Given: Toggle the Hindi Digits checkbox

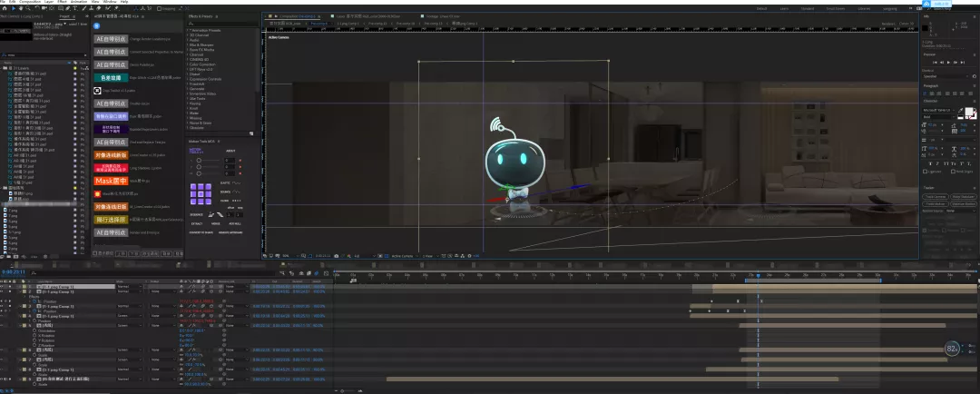Looking at the screenshot, I should 953,172.
